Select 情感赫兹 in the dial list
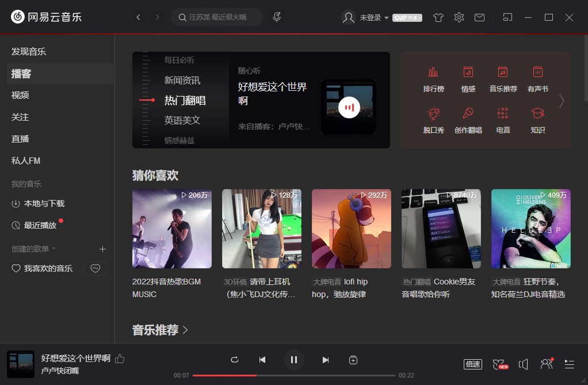 [179, 140]
